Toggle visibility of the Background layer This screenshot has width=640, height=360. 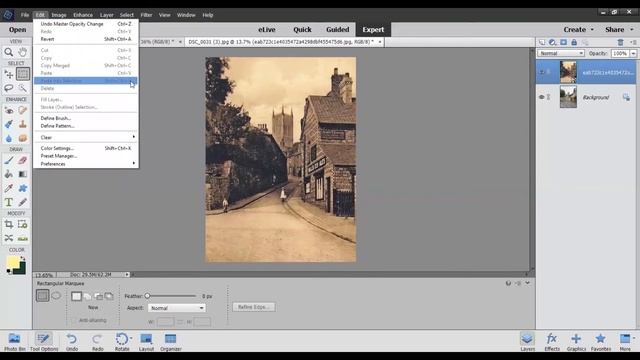coord(542,97)
